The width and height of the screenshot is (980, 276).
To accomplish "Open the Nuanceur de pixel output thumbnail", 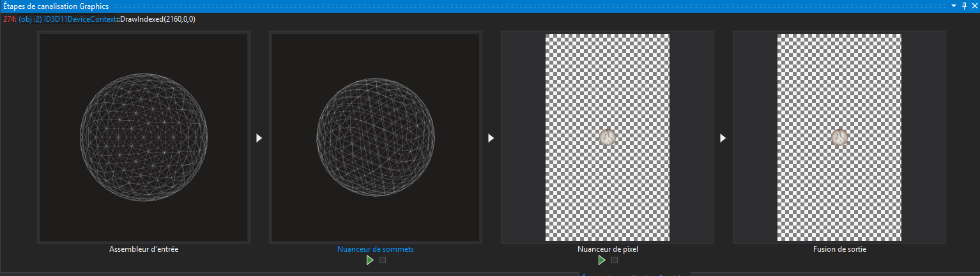I will pyautogui.click(x=607, y=138).
